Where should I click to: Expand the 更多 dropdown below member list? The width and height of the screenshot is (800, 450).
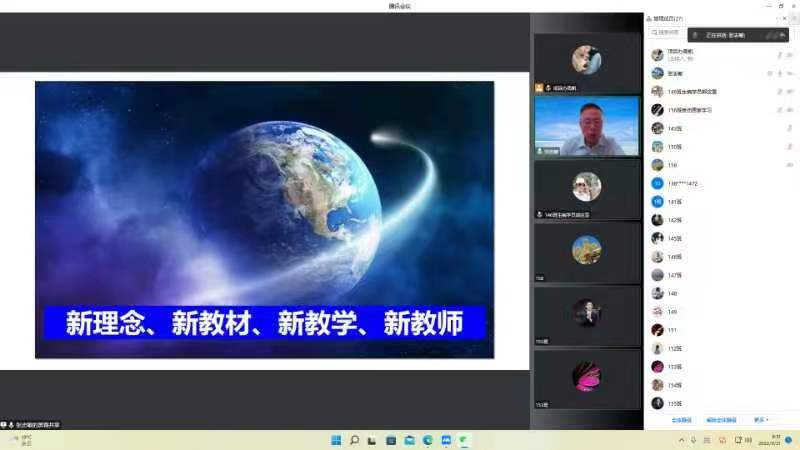[x=761, y=420]
